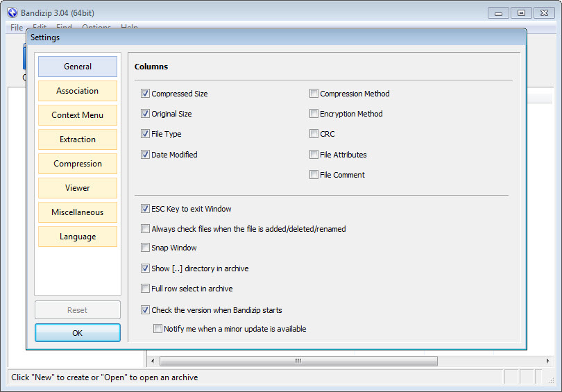Click the Settings dialog title
Screen dimensions: 562x392
click(x=45, y=37)
